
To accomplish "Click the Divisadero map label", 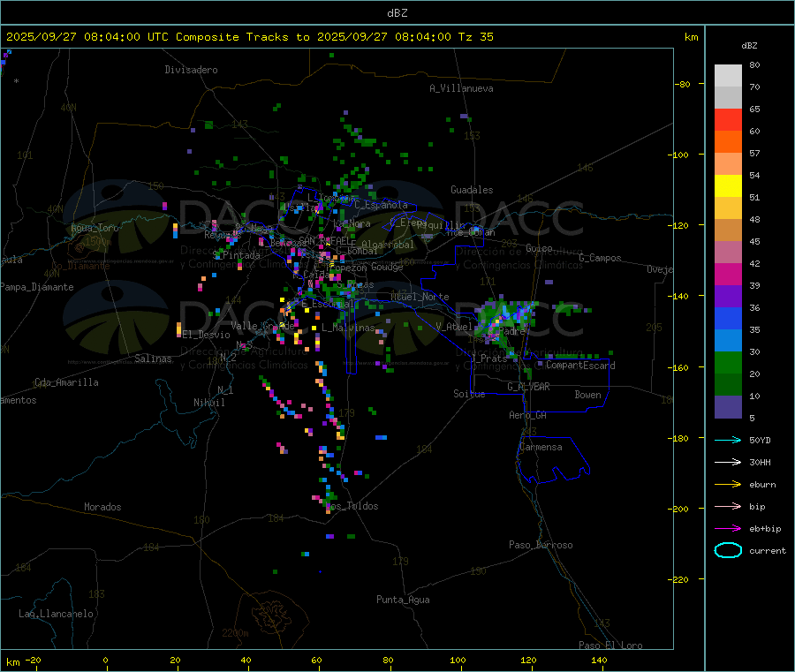I will (x=191, y=70).
